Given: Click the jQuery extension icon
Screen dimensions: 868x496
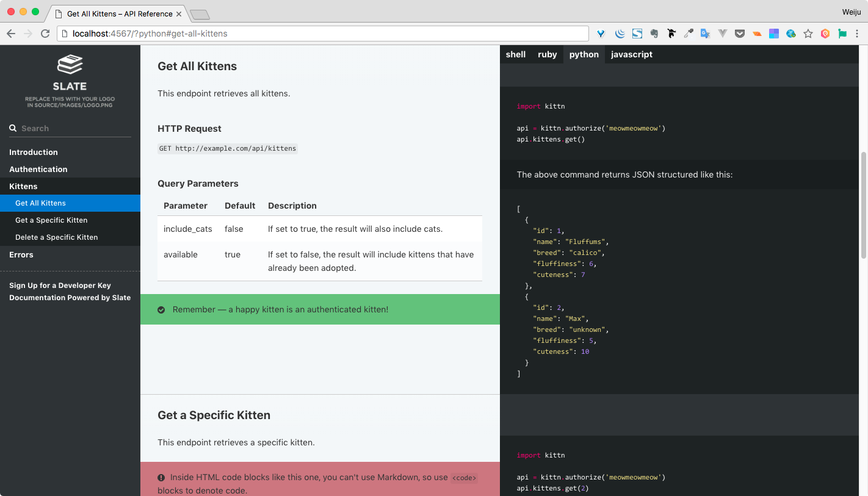Looking at the screenshot, I should pyautogui.click(x=620, y=34).
